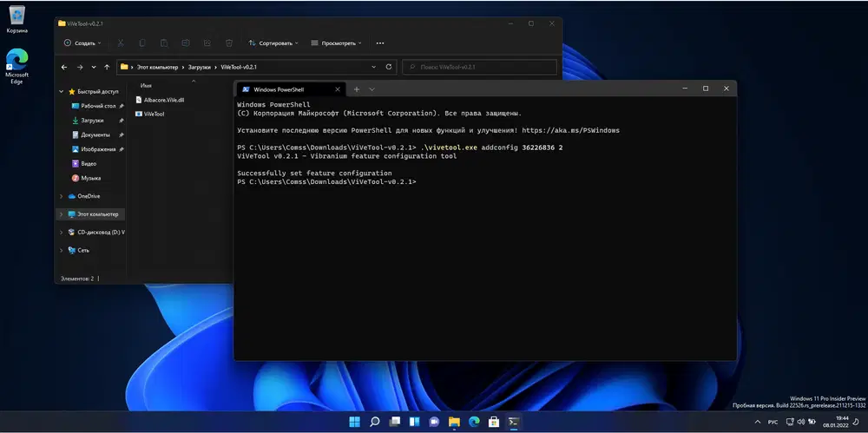Screen dimensions: 868x433
Task: Click the Paste icon in Explorer toolbar
Action: pyautogui.click(x=164, y=43)
